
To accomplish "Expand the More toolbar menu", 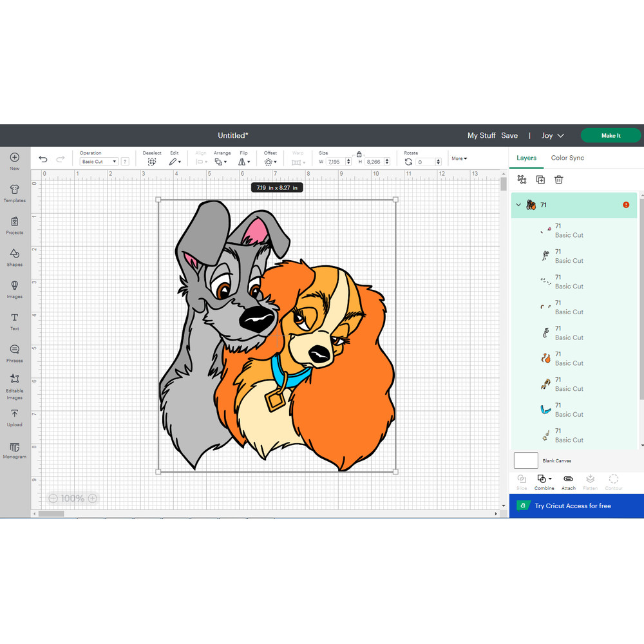I will click(459, 158).
